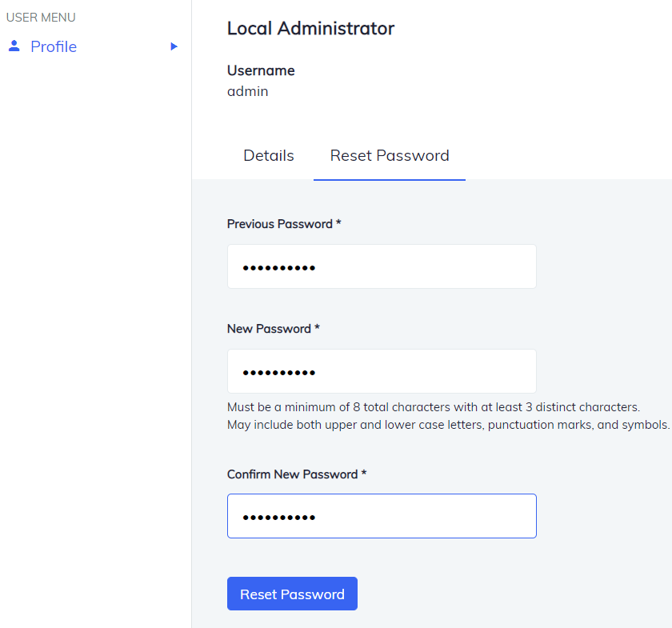Click inside the Previous Password field

(382, 266)
